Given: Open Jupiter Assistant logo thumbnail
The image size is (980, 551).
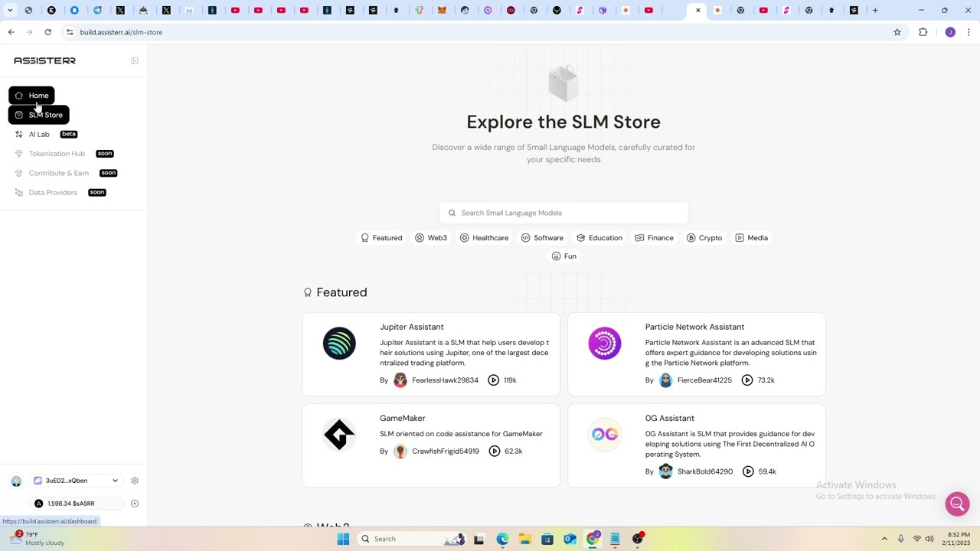Looking at the screenshot, I should 339,344.
